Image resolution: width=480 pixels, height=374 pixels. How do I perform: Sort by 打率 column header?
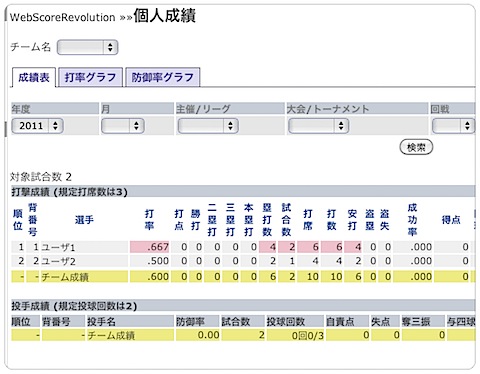coord(149,220)
